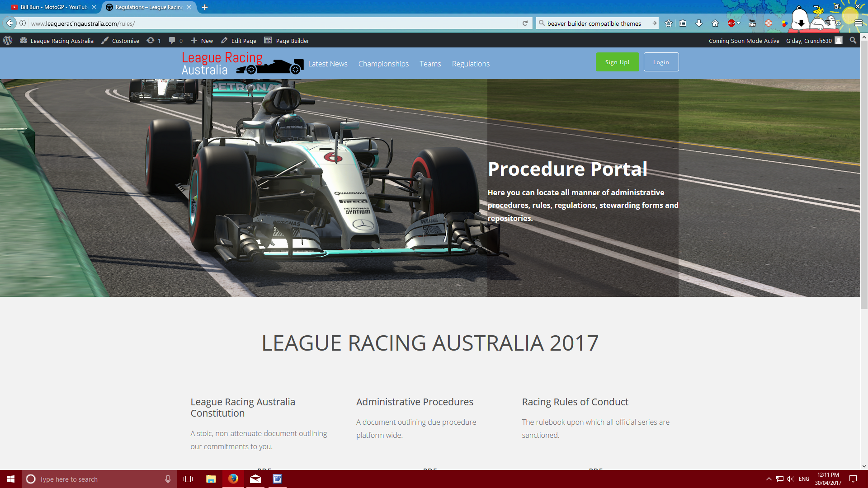Open Firefox hamburger menu

coord(858,23)
